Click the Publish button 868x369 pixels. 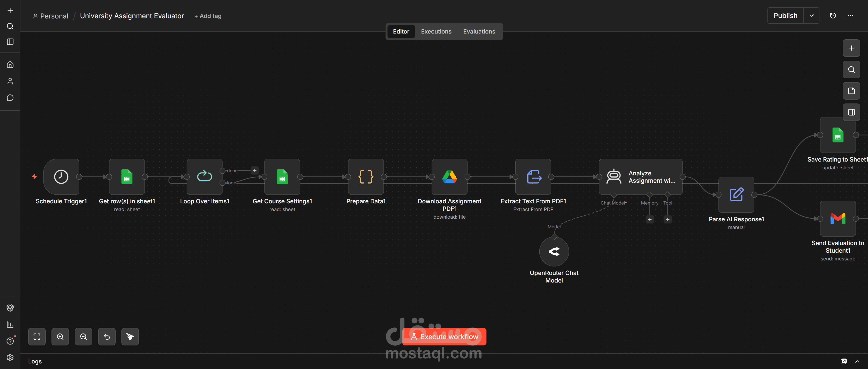pos(785,16)
